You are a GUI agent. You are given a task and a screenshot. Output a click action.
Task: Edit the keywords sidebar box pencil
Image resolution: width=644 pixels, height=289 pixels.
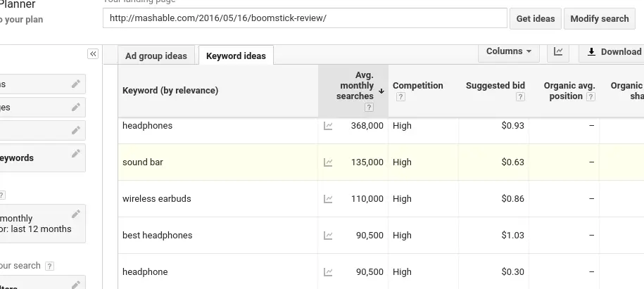(75, 153)
